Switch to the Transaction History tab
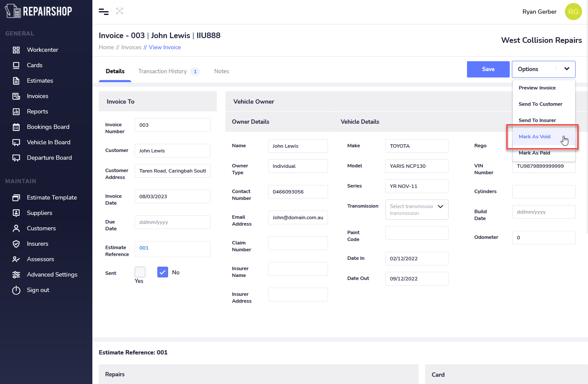 [x=163, y=71]
